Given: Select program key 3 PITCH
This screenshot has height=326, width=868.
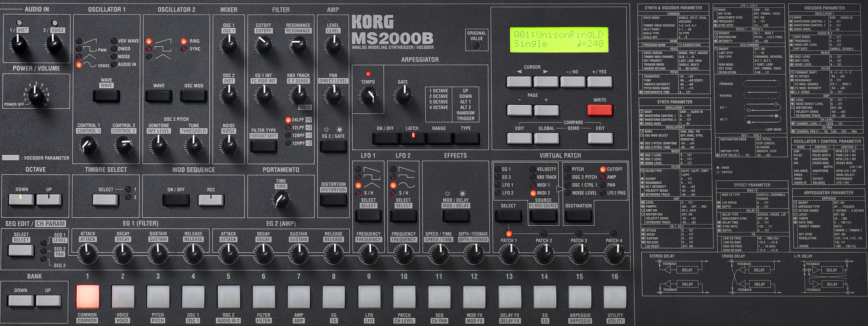Looking at the screenshot, I should pyautogui.click(x=158, y=297).
